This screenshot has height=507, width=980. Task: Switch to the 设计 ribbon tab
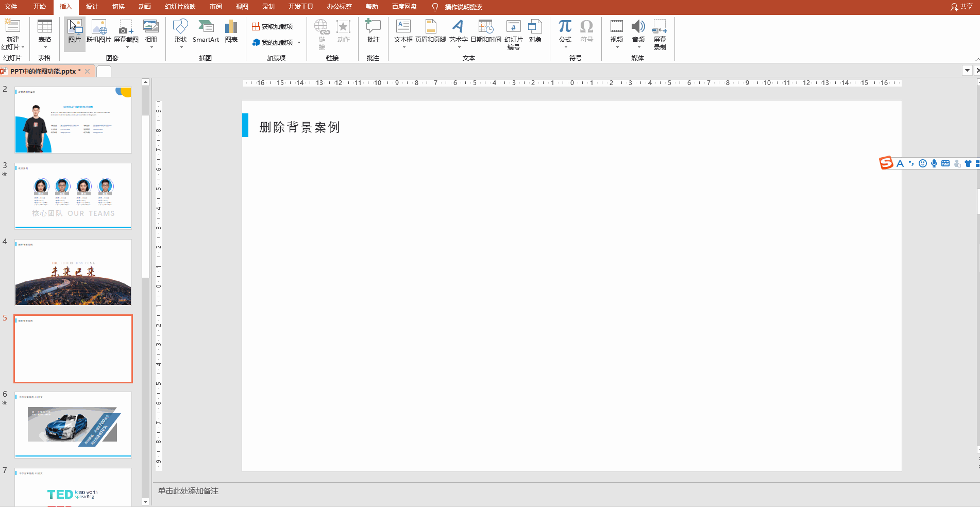click(x=92, y=7)
